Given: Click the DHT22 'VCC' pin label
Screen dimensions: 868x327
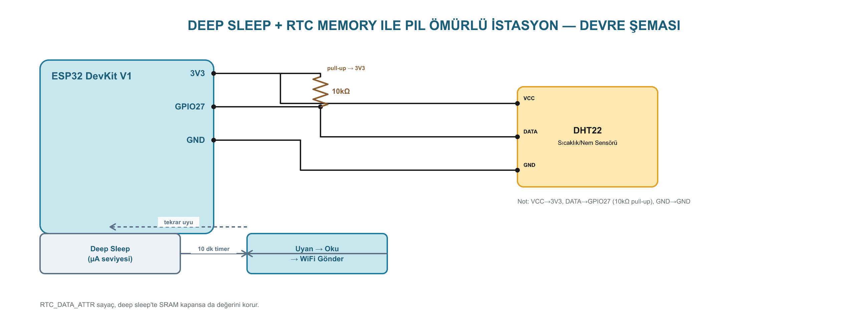Looking at the screenshot, I should [529, 98].
